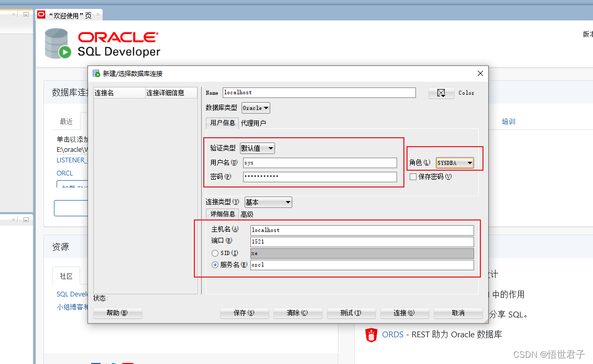
Task: Close the lower left side panel
Action: pos(14,219)
